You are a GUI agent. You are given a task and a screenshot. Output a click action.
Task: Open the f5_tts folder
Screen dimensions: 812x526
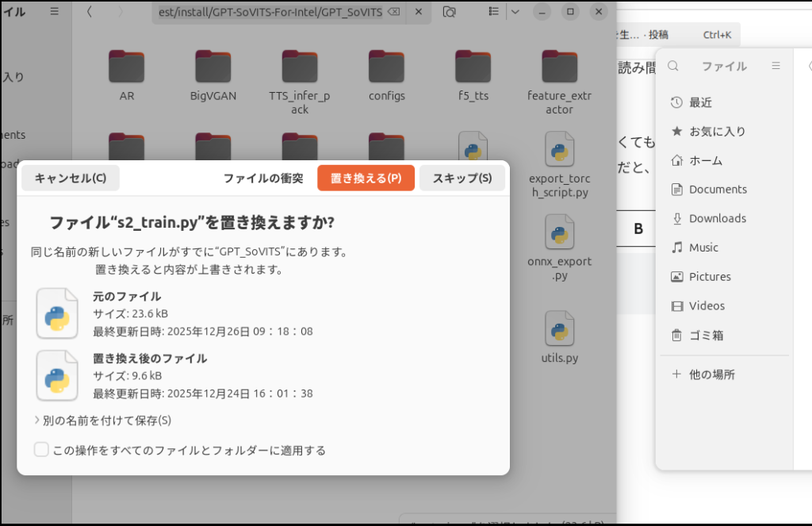coord(473,68)
